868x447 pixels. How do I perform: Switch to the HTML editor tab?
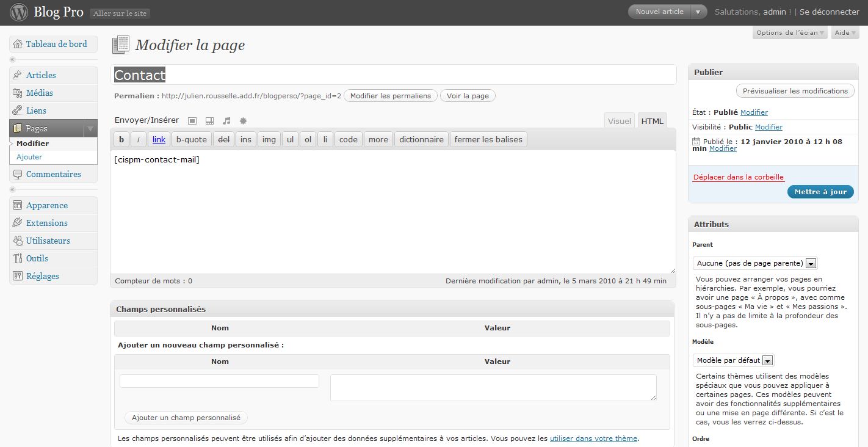coord(651,121)
